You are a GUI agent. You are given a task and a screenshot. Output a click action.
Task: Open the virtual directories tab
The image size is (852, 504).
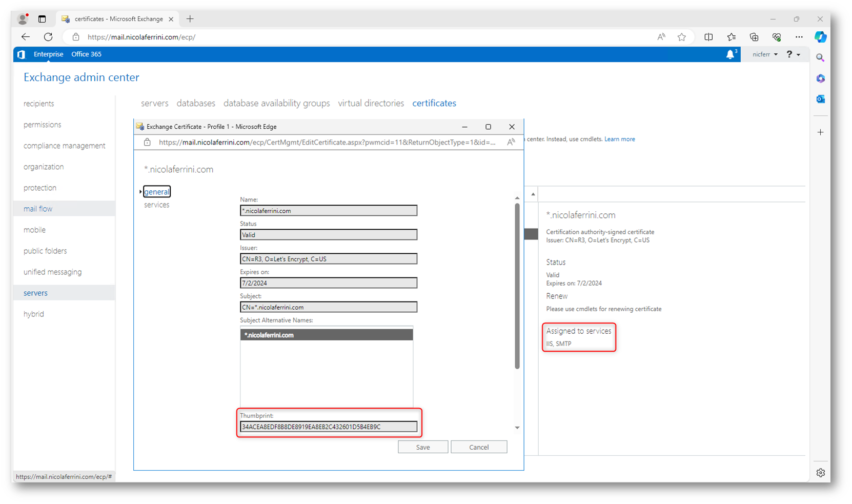pos(371,103)
